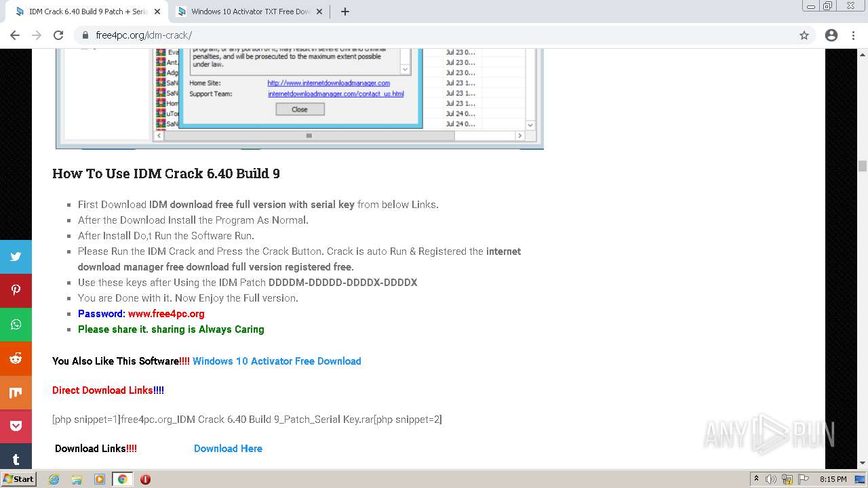Go back to the previous page
Screen dimensions: 868x488
(x=15, y=35)
